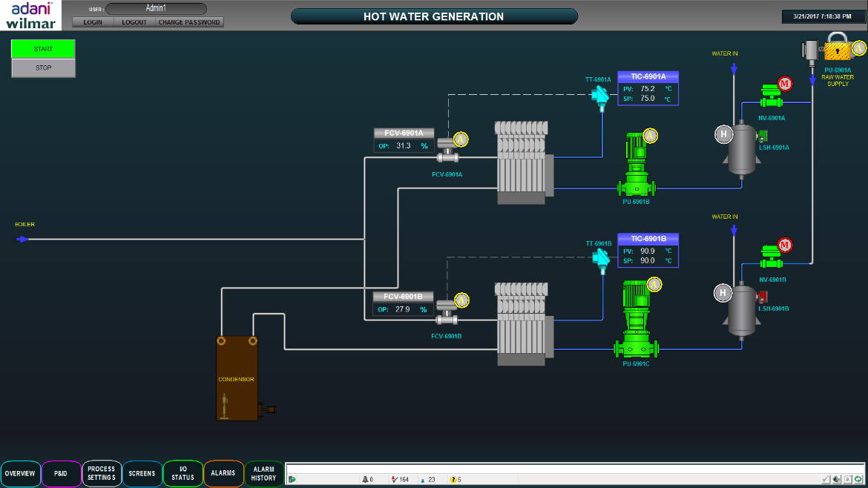
Task: Toggle auto mode badge on FCV-6901A
Action: click(460, 139)
